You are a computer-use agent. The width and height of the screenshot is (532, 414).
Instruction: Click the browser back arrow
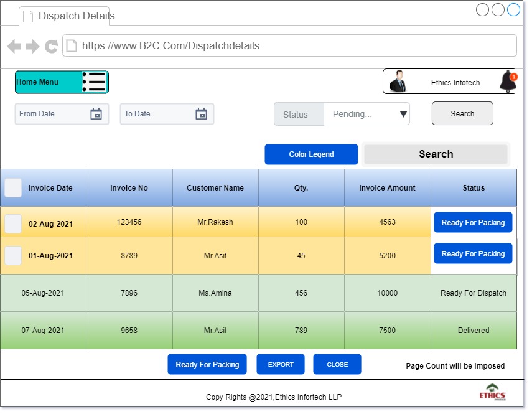click(x=14, y=46)
